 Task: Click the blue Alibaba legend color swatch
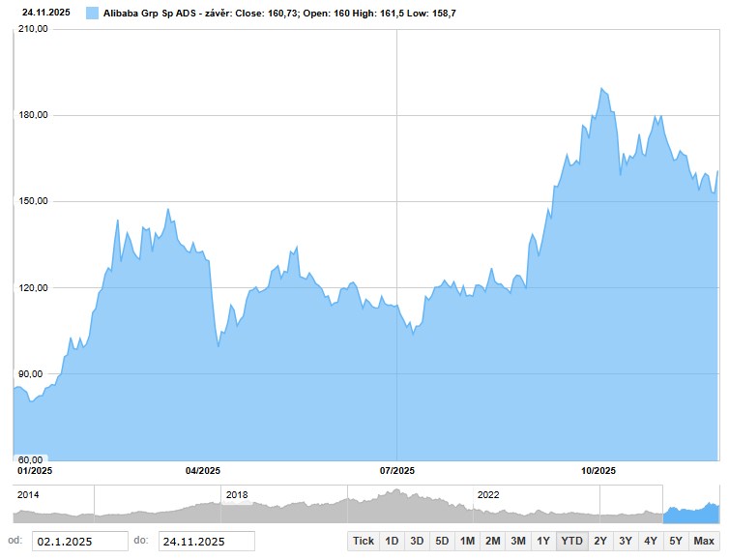point(92,14)
